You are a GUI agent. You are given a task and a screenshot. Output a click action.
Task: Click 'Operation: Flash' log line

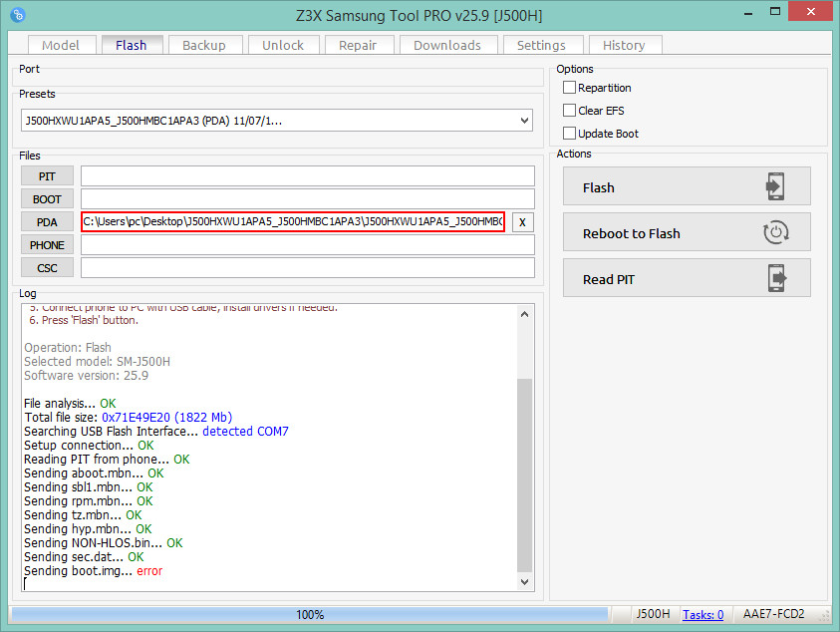(x=68, y=347)
